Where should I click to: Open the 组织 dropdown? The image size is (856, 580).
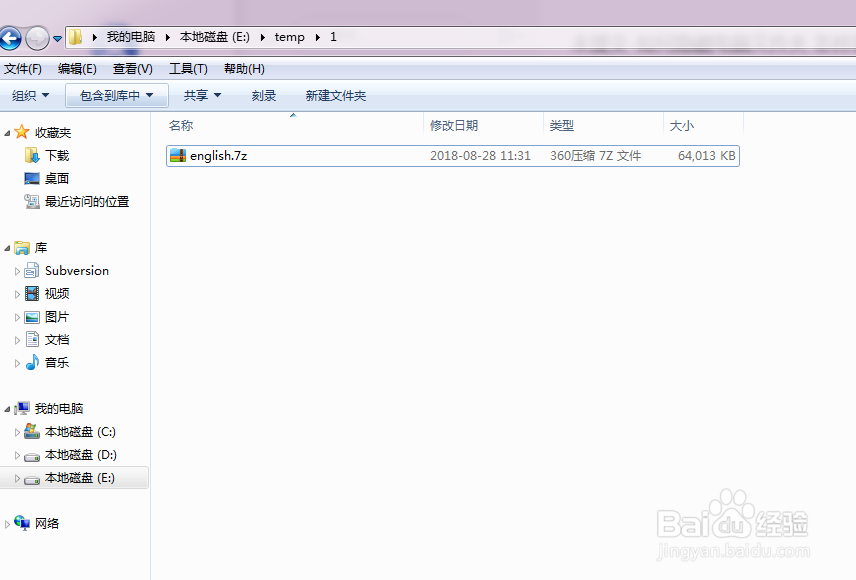click(x=31, y=96)
